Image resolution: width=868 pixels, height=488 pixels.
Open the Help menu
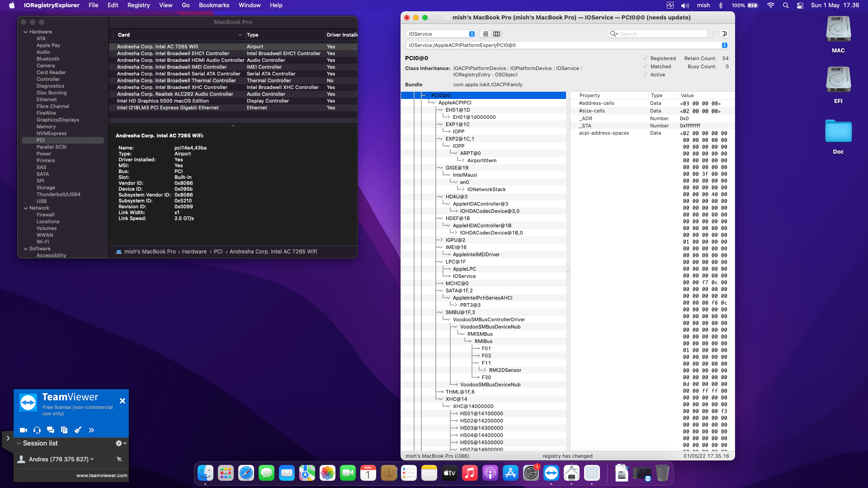(276, 5)
